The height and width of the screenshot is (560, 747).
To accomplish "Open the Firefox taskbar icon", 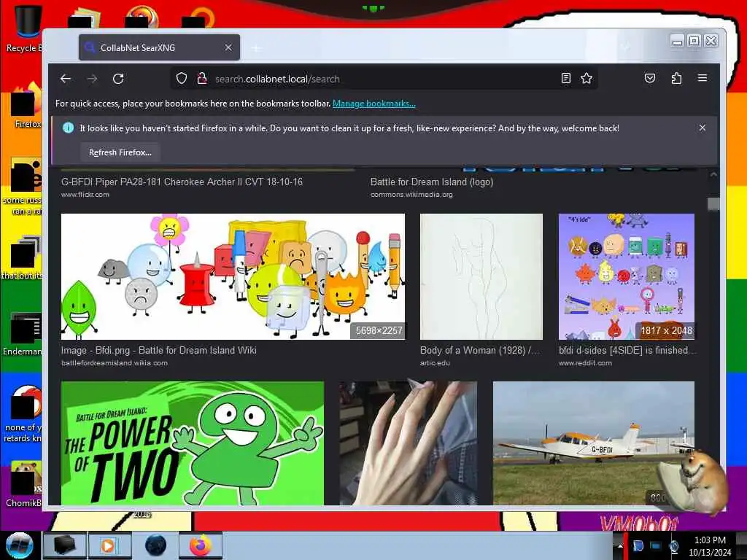I will coord(201,545).
